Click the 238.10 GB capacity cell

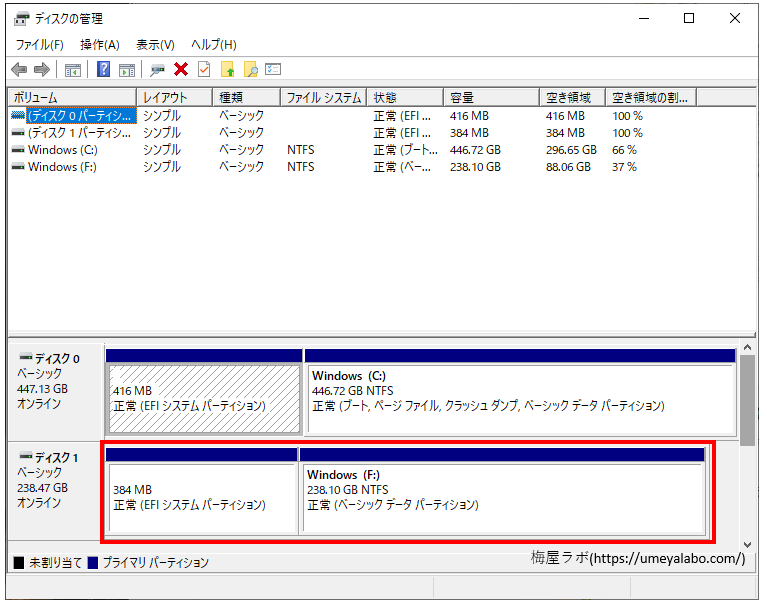tap(475, 167)
